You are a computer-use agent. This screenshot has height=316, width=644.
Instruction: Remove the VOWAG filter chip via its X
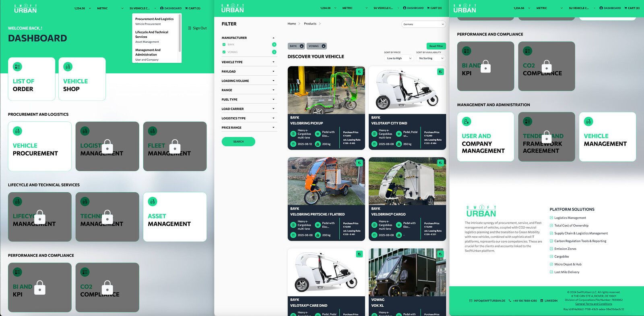click(324, 46)
